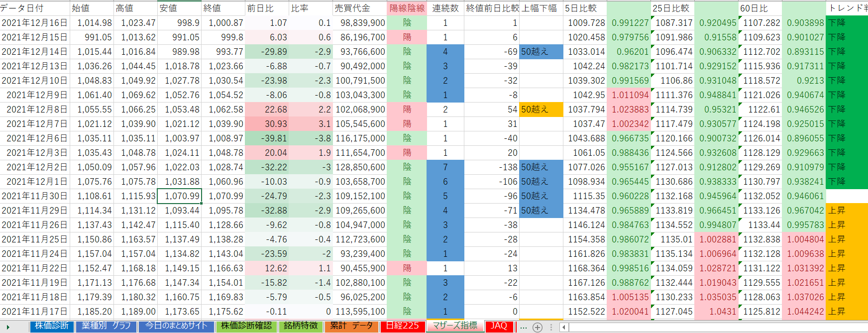The width and height of the screenshot is (868, 333).
Task: Select the 終値前日比較 header cell
Action: pos(492,8)
